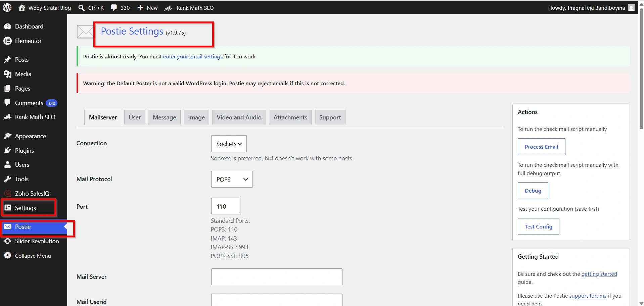Open Howdy, PragnaTeja Bandiboyina account menu

[x=591, y=8]
